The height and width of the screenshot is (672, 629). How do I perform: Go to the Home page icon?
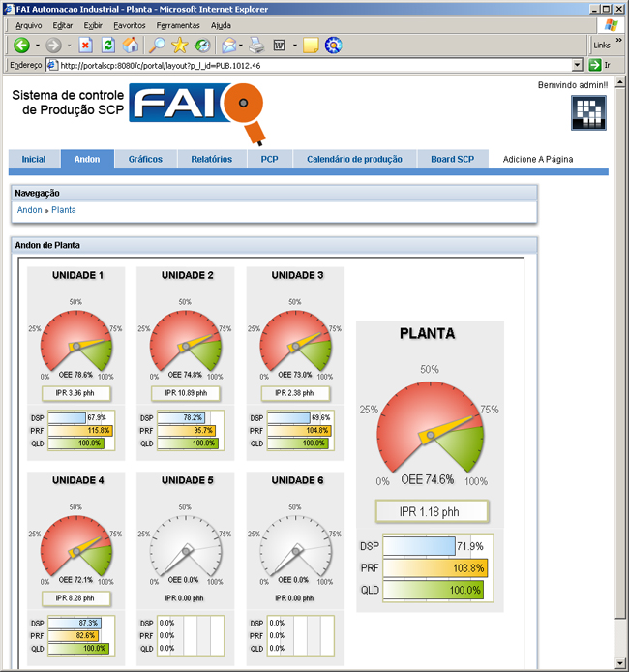(131, 45)
